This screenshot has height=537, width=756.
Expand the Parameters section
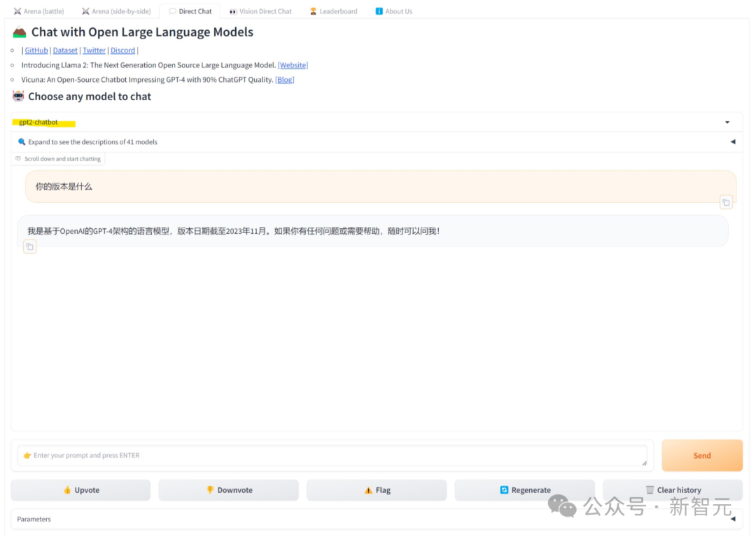pyautogui.click(x=376, y=519)
